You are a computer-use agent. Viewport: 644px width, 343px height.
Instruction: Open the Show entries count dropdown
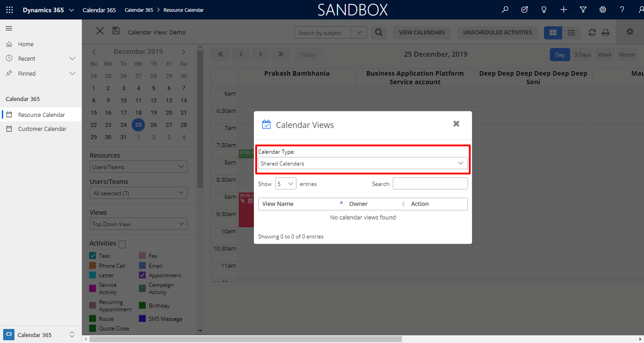[x=286, y=184]
